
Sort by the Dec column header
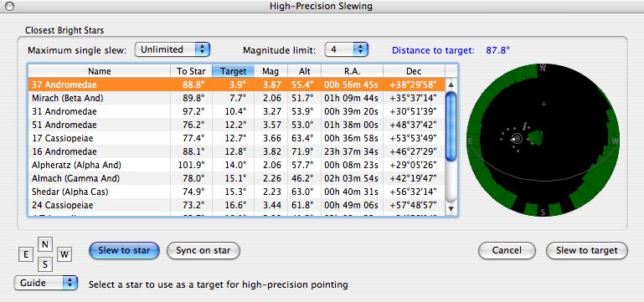point(414,71)
